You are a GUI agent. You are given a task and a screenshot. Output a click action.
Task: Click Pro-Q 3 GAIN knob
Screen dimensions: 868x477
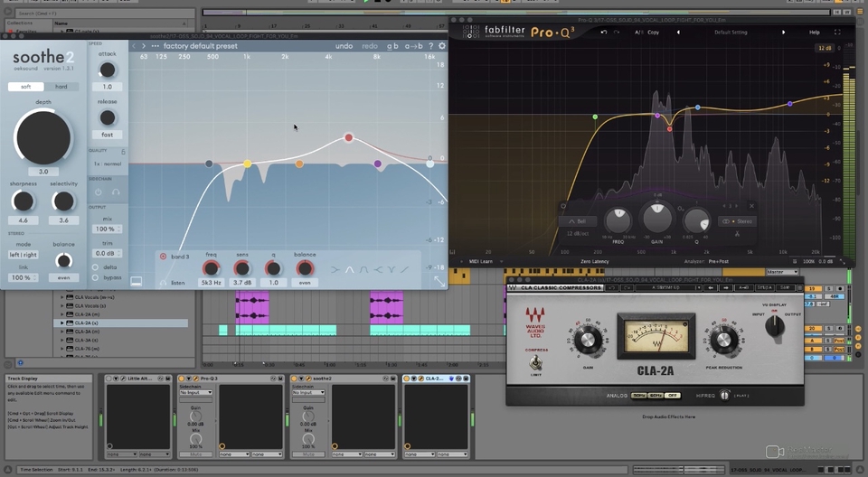[657, 217]
